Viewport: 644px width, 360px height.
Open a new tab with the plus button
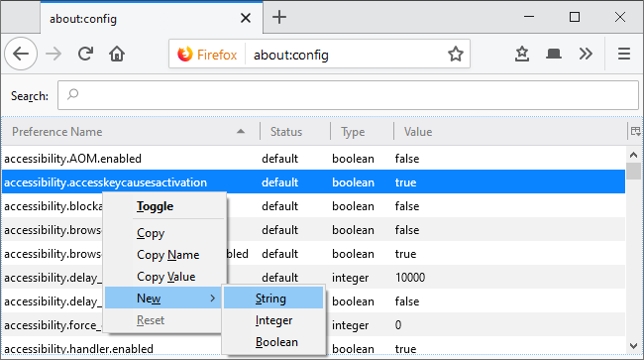tap(279, 17)
